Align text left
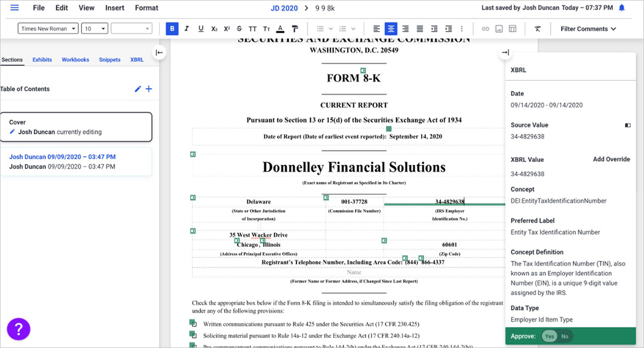Image resolution: width=644 pixels, height=348 pixels. click(x=377, y=29)
